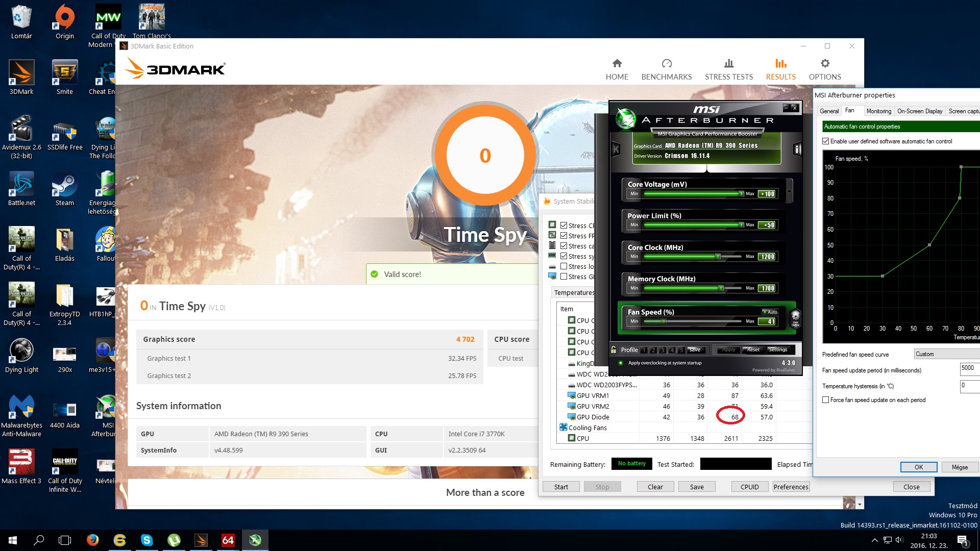Open the Malwarebytes Anti-Malware shortcut
980x551 pixels.
pos(21,416)
